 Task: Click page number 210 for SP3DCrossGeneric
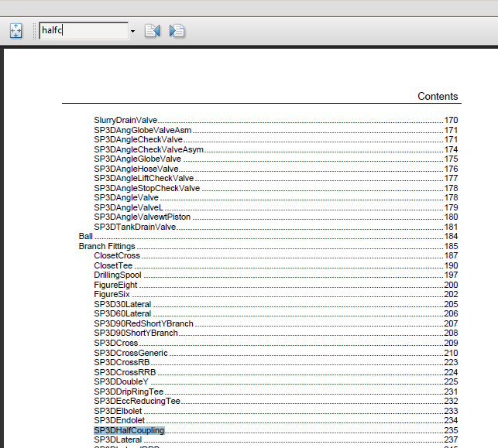451,353
